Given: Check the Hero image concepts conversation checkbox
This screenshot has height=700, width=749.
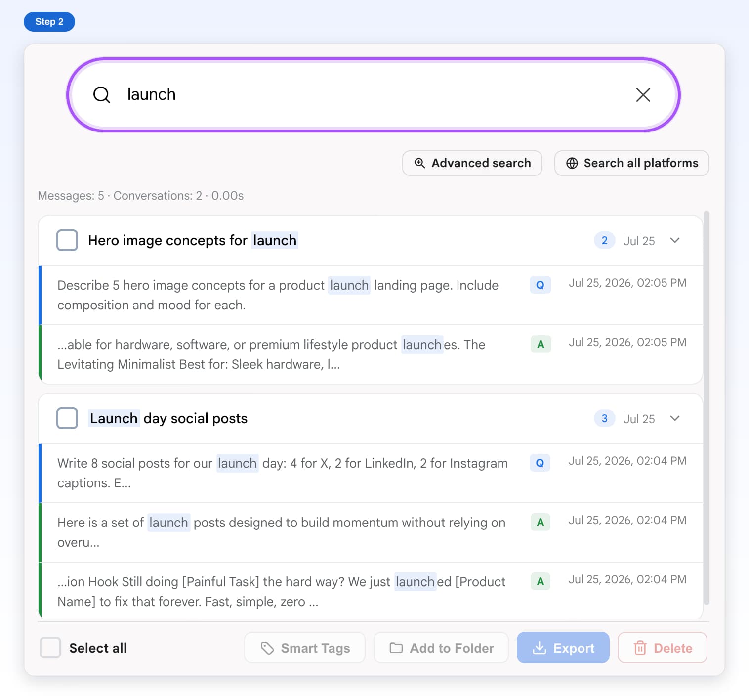Looking at the screenshot, I should pyautogui.click(x=67, y=240).
